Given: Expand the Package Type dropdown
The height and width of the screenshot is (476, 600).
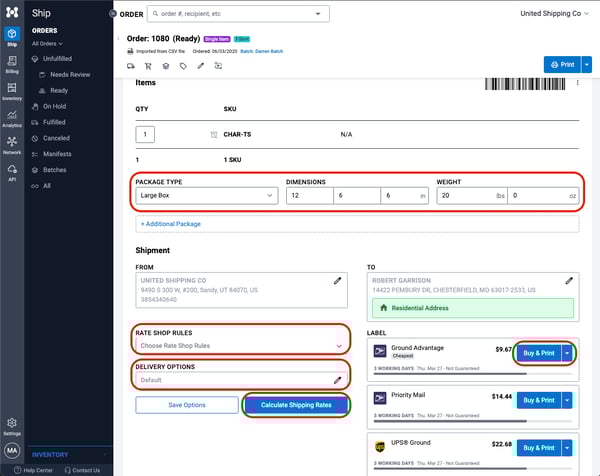Looking at the screenshot, I should (x=205, y=196).
